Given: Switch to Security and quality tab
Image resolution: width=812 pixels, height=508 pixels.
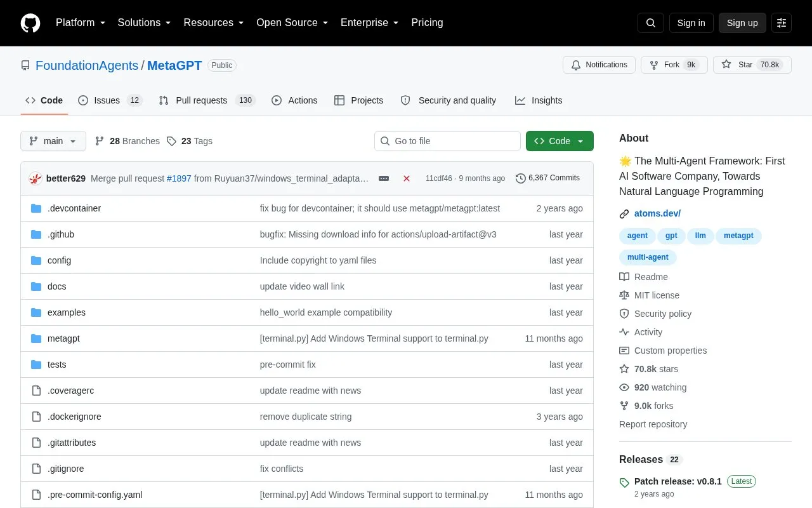Looking at the screenshot, I should [449, 100].
